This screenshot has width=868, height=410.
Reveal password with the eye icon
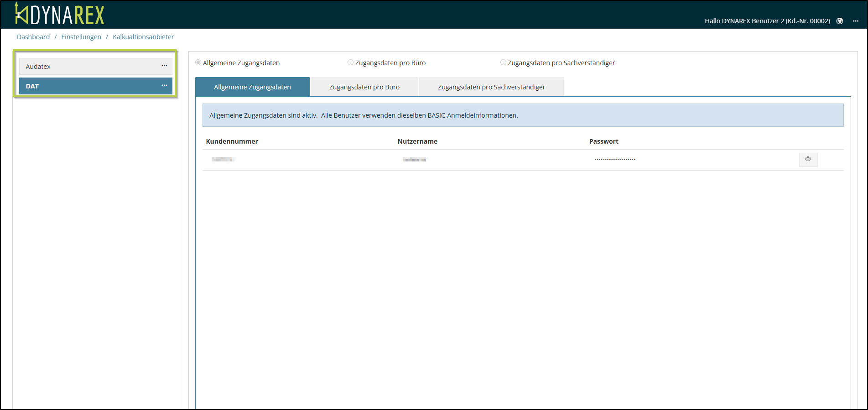[808, 159]
